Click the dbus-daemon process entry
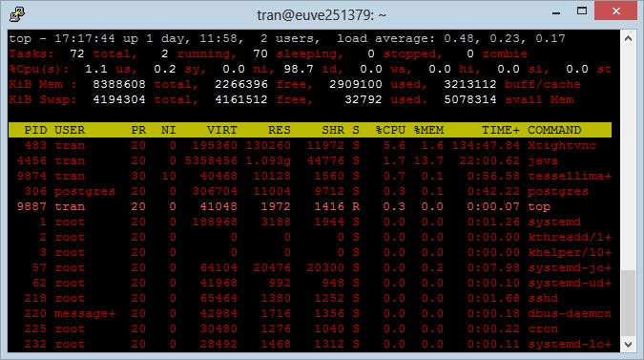Viewport: 644px width, 360px height. pos(570,313)
